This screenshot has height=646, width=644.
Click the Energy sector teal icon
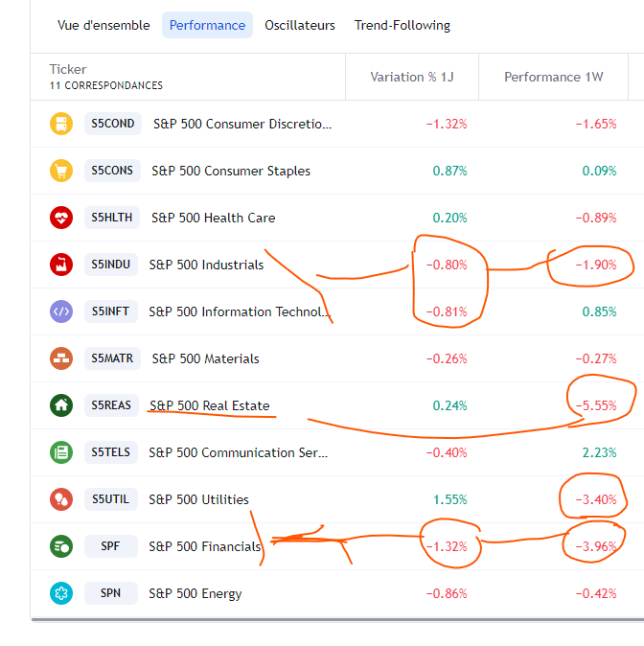tap(61, 593)
